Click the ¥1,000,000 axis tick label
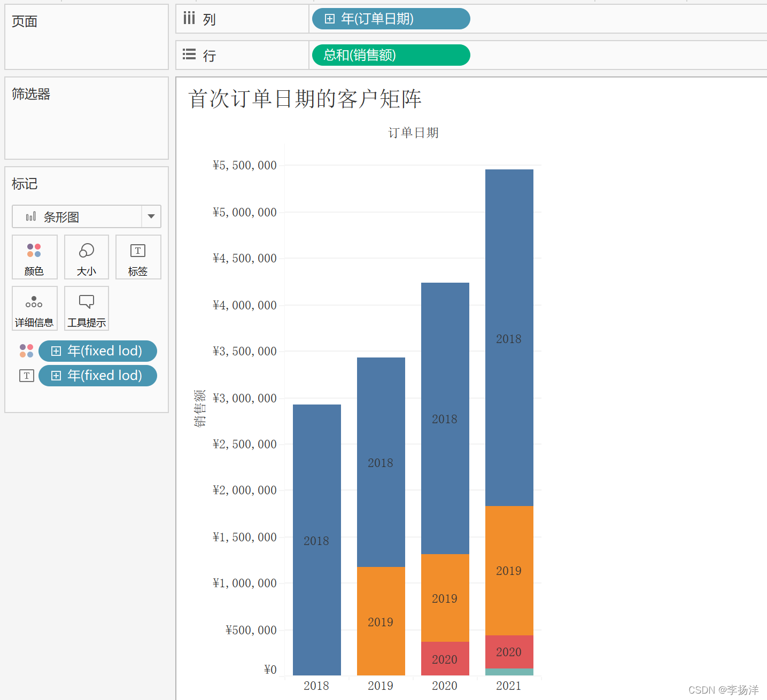767x700 pixels. pos(245,583)
